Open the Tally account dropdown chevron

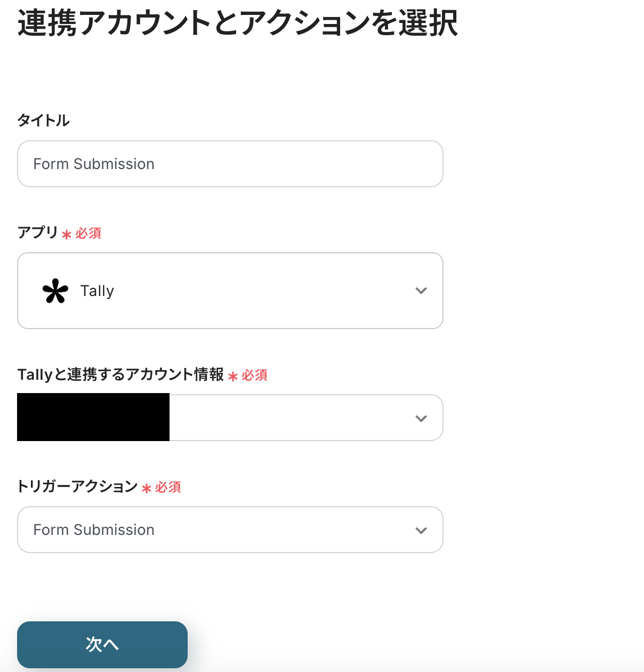tap(421, 419)
